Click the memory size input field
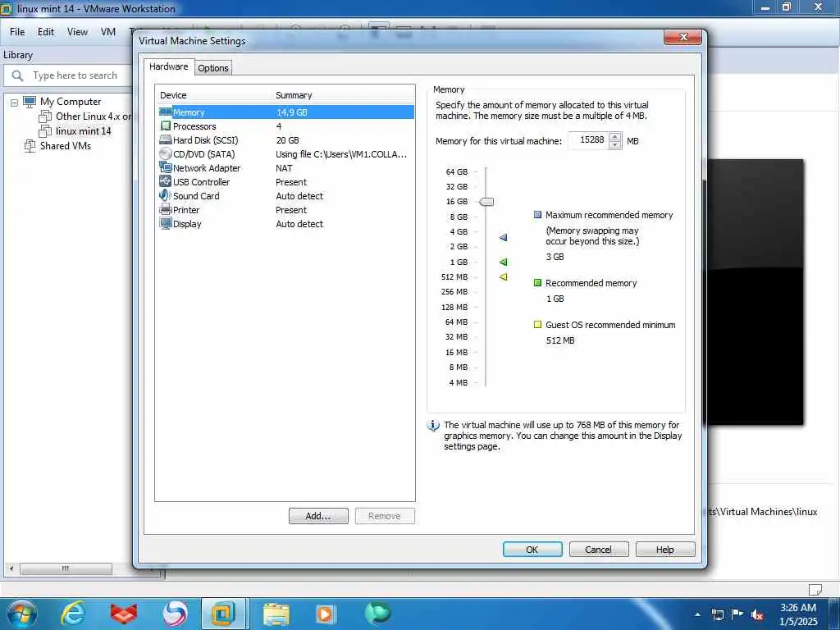 [x=588, y=140]
